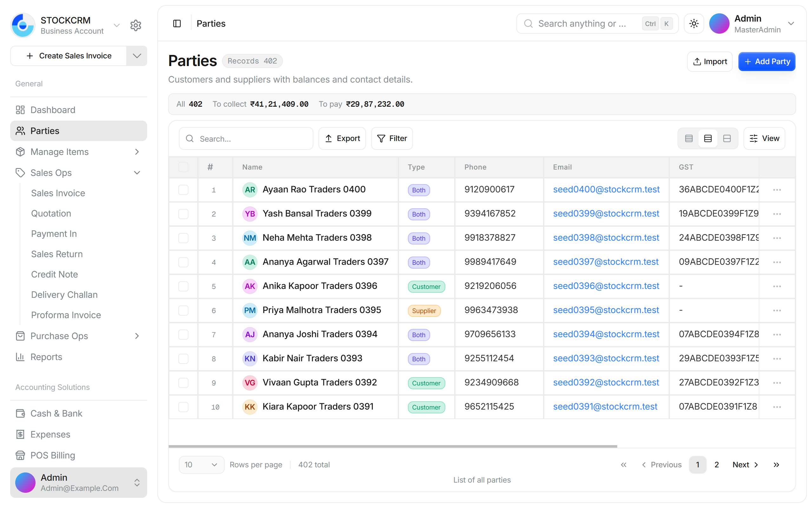Click the Admin avatar in the header
Screen dimensions: 812x508
click(719, 23)
